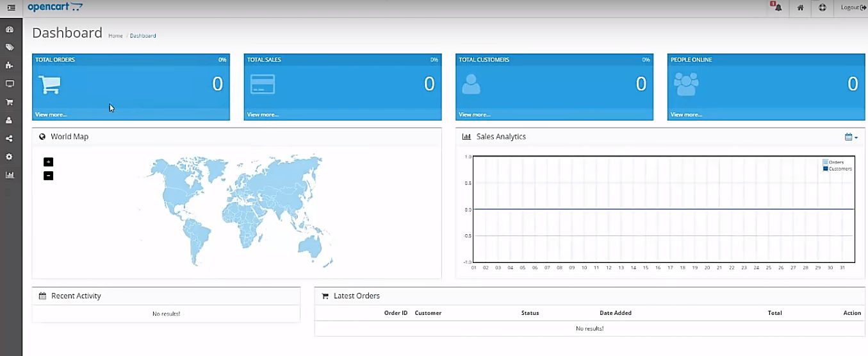Viewport: 868px width, 356px height.
Task: Click the Latest Orders heading text
Action: click(x=357, y=296)
